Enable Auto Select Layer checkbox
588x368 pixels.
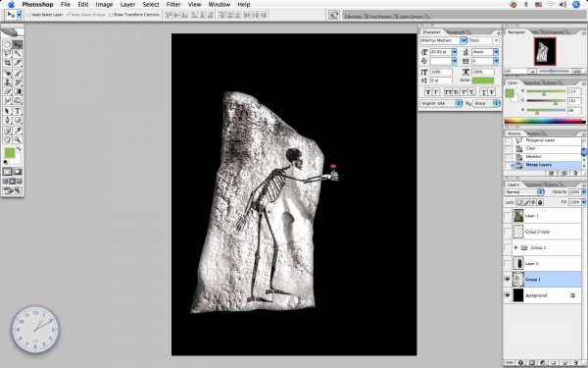[x=28, y=15]
